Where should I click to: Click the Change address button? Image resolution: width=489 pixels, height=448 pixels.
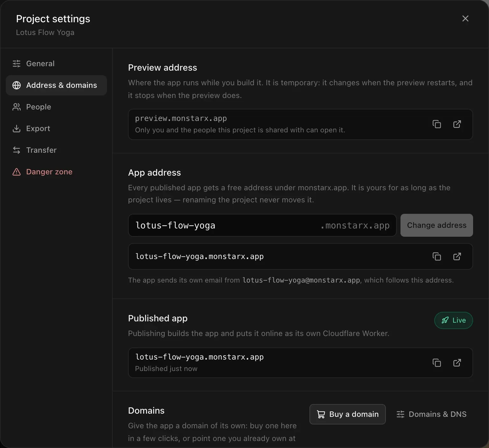click(436, 225)
